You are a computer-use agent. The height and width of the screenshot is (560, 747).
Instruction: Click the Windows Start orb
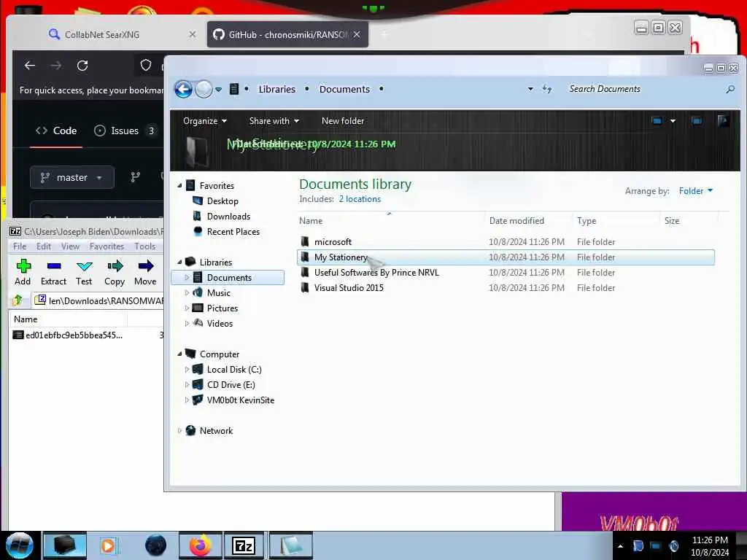click(19, 545)
